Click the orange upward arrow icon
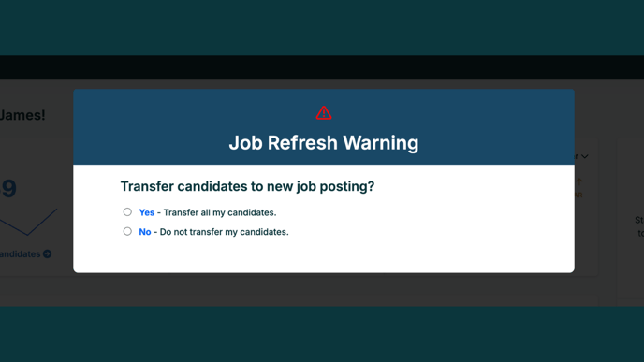The width and height of the screenshot is (644, 362). coord(579,181)
